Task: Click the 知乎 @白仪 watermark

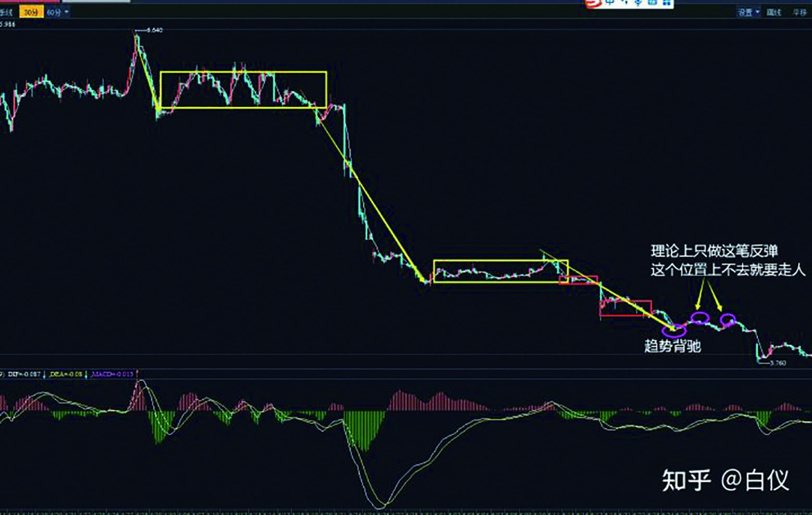Action: (725, 480)
